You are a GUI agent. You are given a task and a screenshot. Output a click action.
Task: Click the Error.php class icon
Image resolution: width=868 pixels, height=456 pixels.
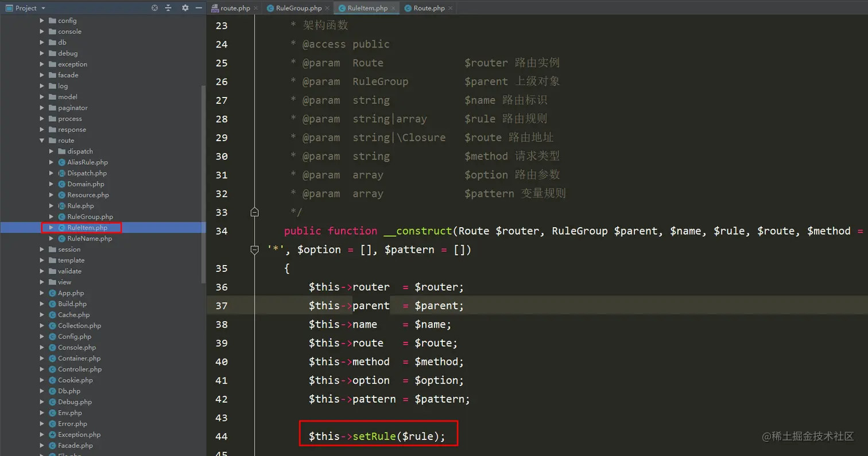pyautogui.click(x=52, y=424)
